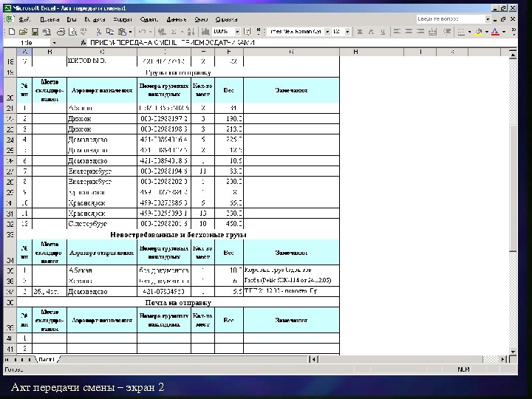532x399 pixels.
Task: Click the vertical scrollbar down arrow
Action: 513,352
